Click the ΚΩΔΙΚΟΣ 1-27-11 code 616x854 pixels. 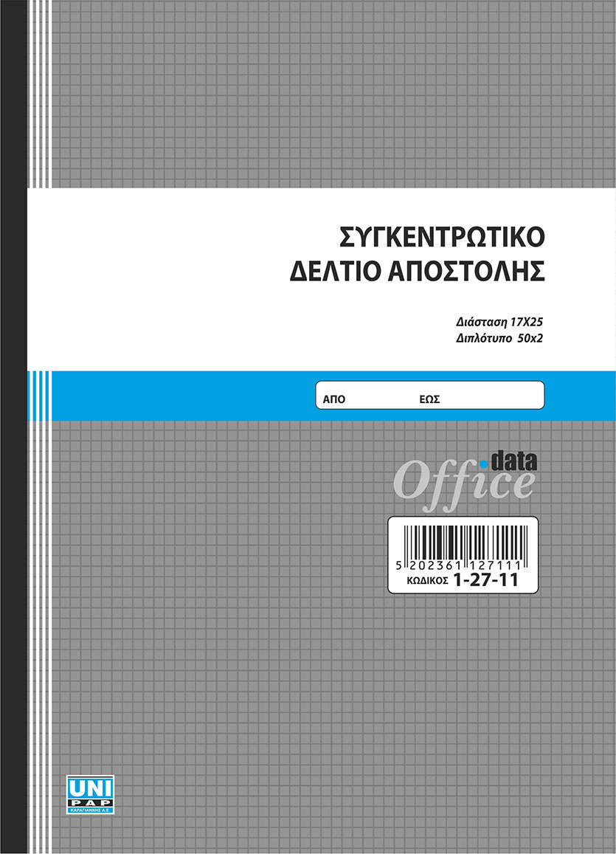click(x=463, y=580)
